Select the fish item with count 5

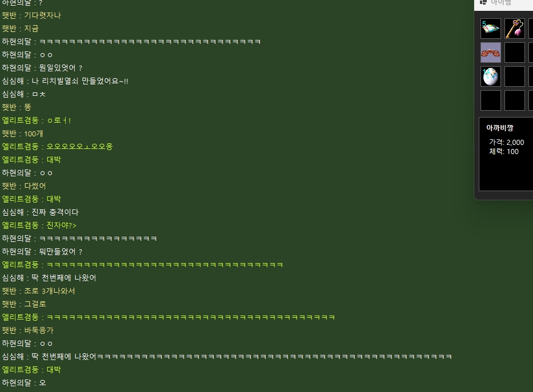(x=491, y=29)
